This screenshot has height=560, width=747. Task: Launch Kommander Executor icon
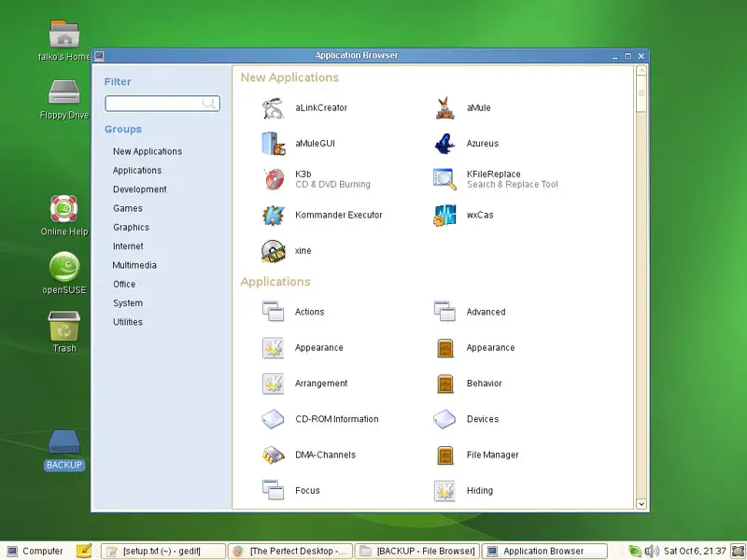pyautogui.click(x=273, y=216)
